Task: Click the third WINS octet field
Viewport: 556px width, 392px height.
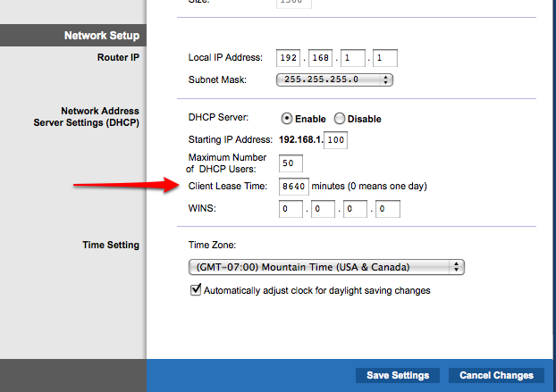Action: (x=355, y=209)
